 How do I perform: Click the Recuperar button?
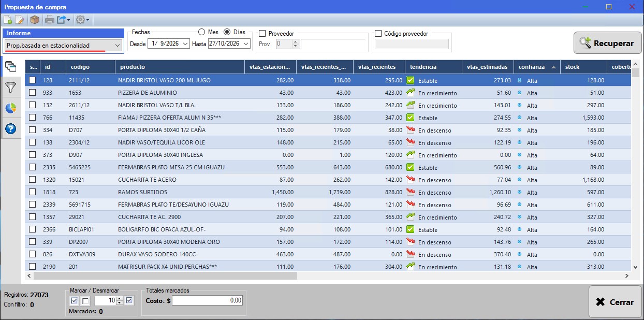tap(608, 43)
